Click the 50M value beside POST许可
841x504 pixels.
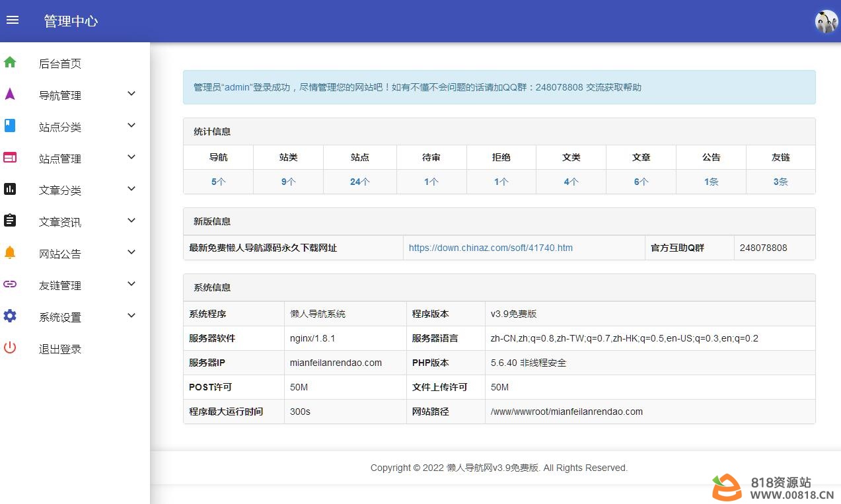299,387
